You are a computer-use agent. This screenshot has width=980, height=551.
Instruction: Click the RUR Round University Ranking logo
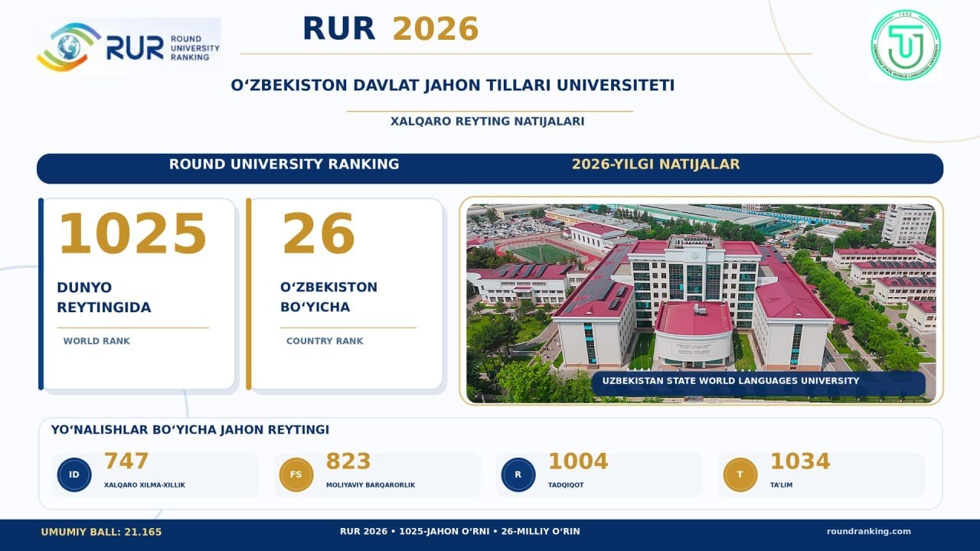pyautogui.click(x=128, y=46)
